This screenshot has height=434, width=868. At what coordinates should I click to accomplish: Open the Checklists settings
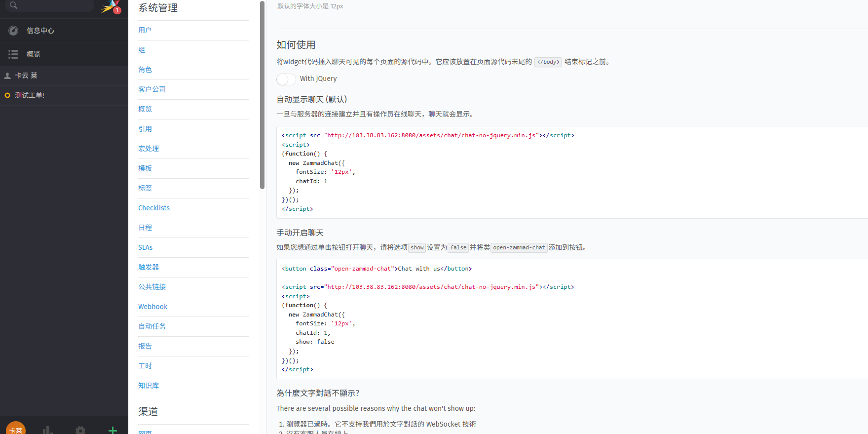154,208
